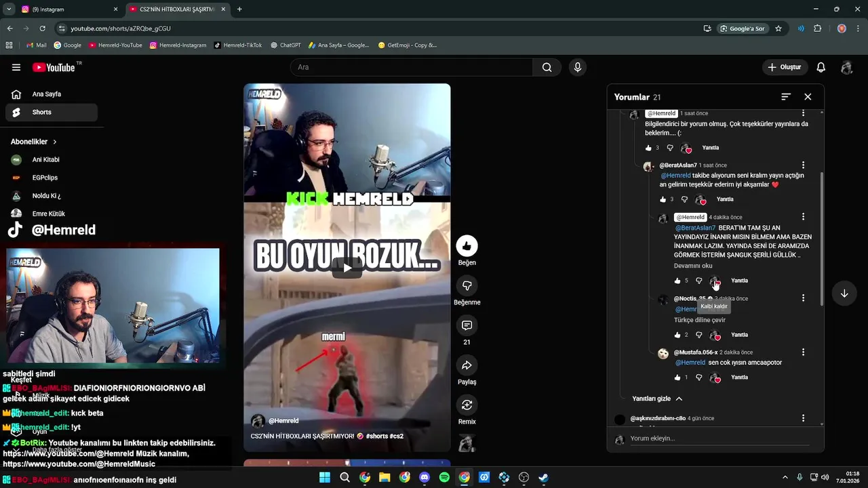Open taskbar search
868x488 pixels.
344,477
